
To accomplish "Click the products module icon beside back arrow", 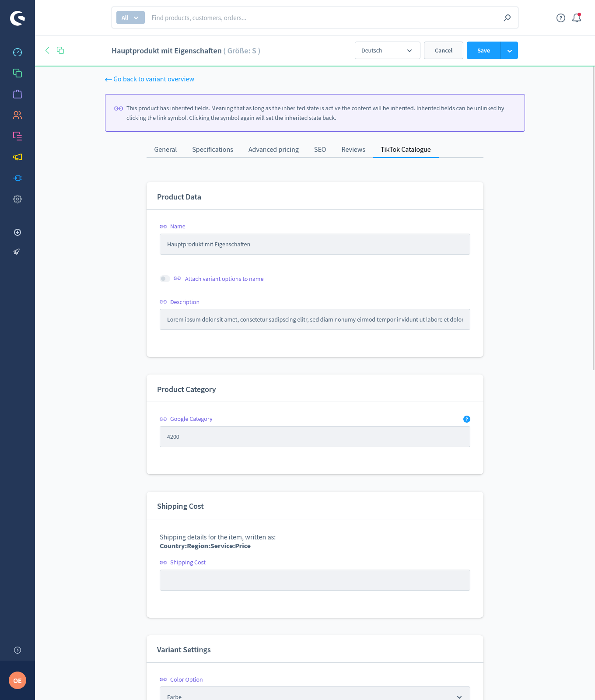I will pyautogui.click(x=60, y=50).
